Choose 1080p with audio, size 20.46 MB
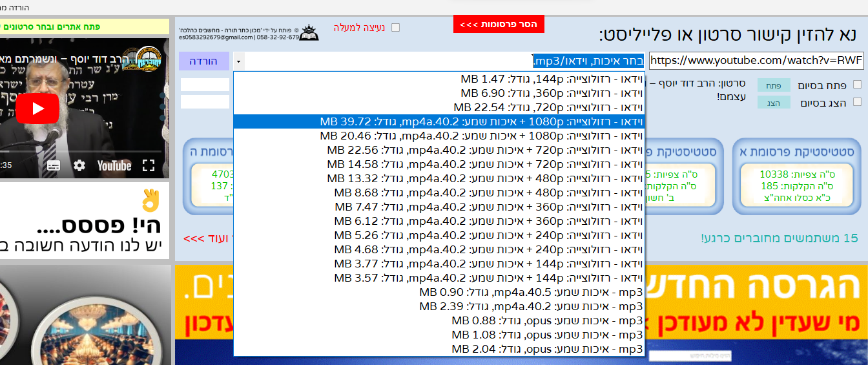The height and width of the screenshot is (365, 868). tap(439, 136)
